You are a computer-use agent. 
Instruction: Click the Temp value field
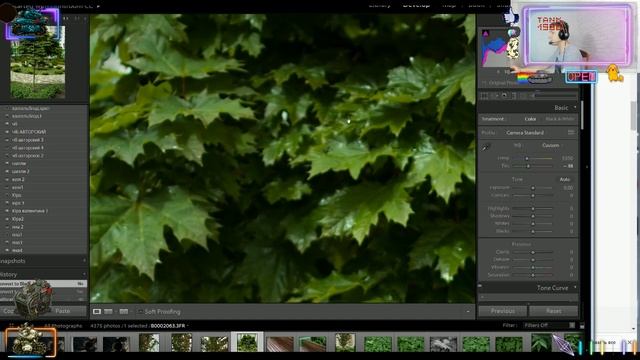(x=568, y=158)
